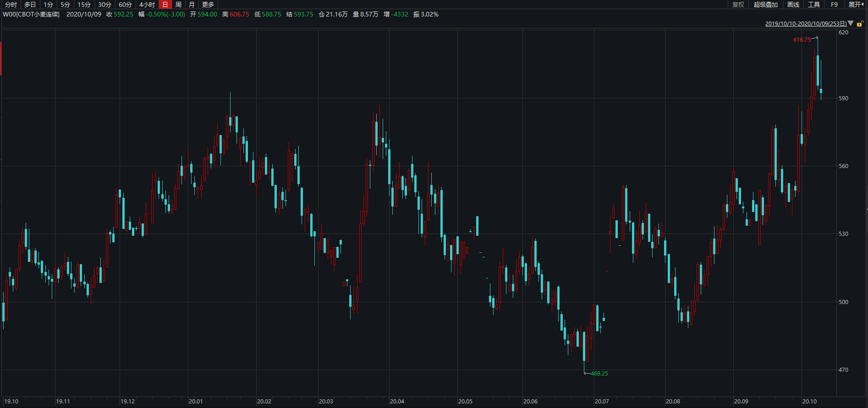The height and width of the screenshot is (408, 868).
Task: Select the 4小时 period
Action: click(x=147, y=5)
